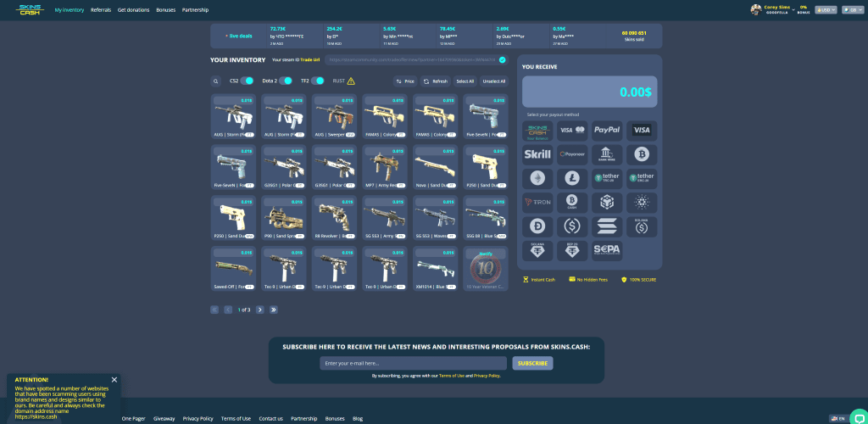
Task: Select Dogecoin payout icon
Action: pos(537,226)
